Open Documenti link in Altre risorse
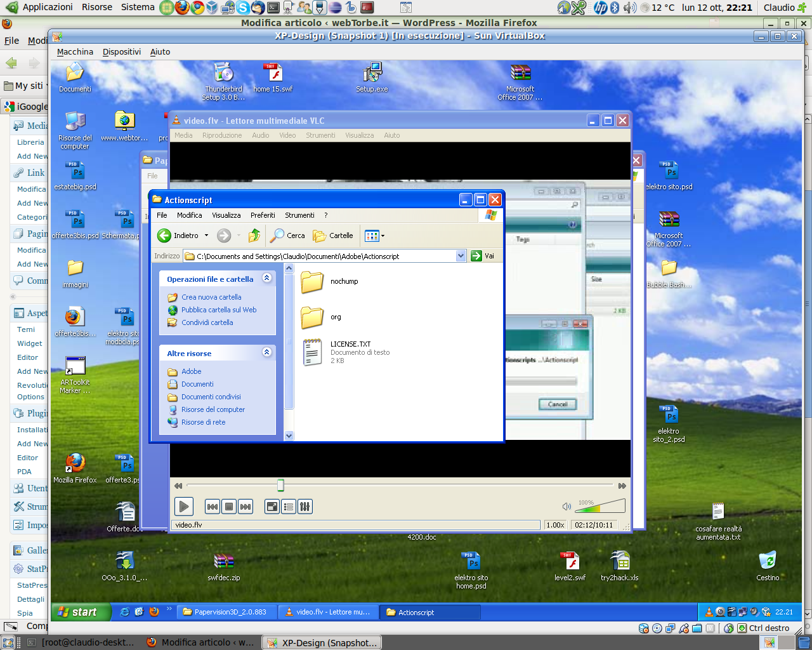Viewport: 812px width, 650px height. pos(197,384)
